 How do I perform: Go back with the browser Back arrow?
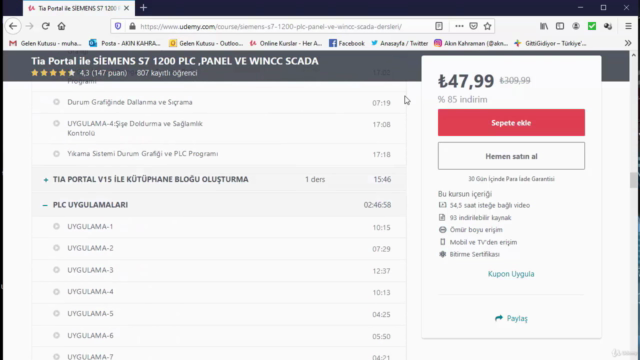pos(13,26)
